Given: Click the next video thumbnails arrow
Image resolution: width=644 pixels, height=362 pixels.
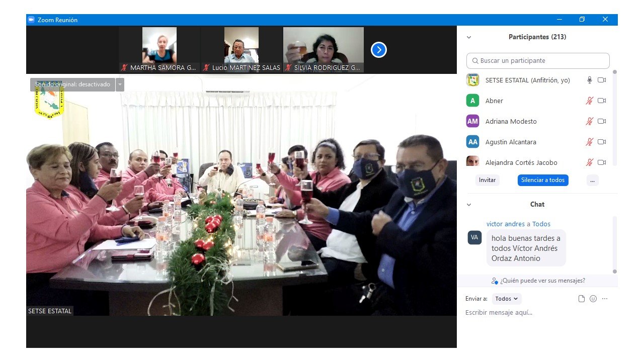Looking at the screenshot, I should (378, 50).
